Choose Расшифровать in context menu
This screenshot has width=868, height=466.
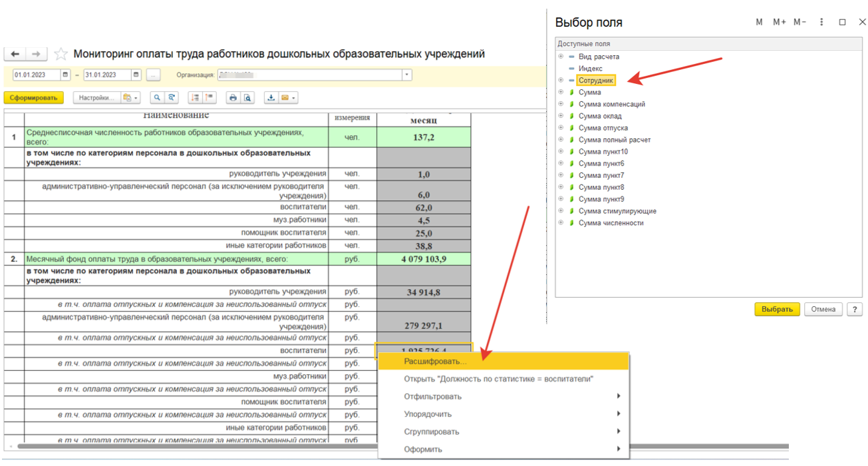click(436, 361)
